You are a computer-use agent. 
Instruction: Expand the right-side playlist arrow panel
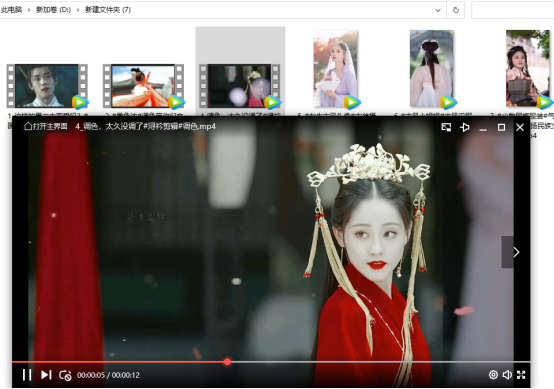coord(516,252)
